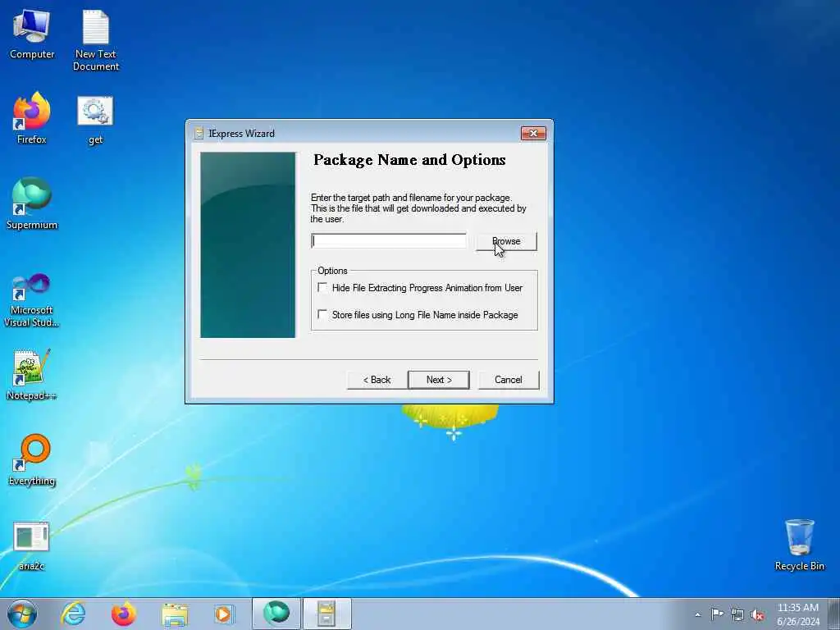Click the IExpress taskbar button

[x=326, y=614]
